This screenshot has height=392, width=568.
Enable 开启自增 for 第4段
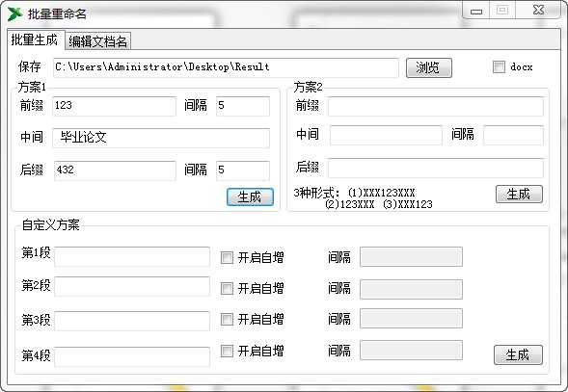pyautogui.click(x=227, y=351)
